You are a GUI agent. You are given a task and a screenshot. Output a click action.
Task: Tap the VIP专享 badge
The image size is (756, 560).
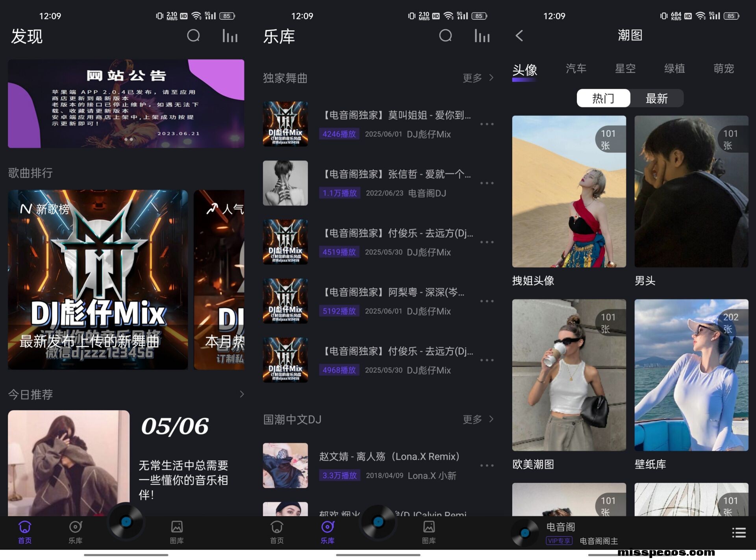559,541
